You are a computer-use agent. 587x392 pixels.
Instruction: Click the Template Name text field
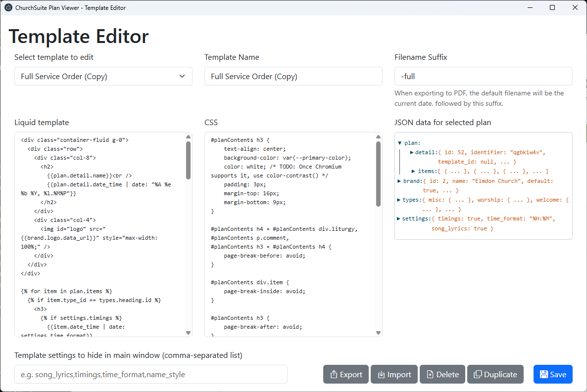(x=293, y=76)
